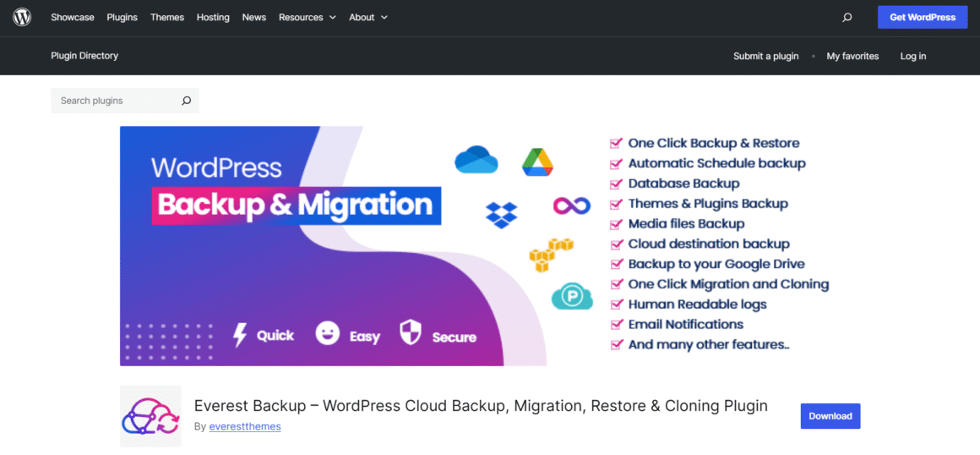Click the Email Notifications text

686,324
